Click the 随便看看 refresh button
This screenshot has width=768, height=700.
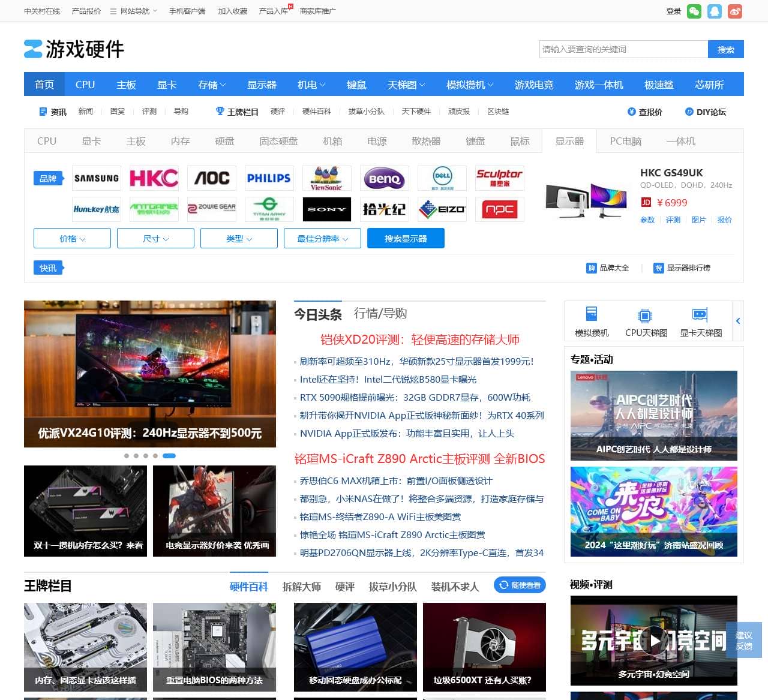(520, 585)
